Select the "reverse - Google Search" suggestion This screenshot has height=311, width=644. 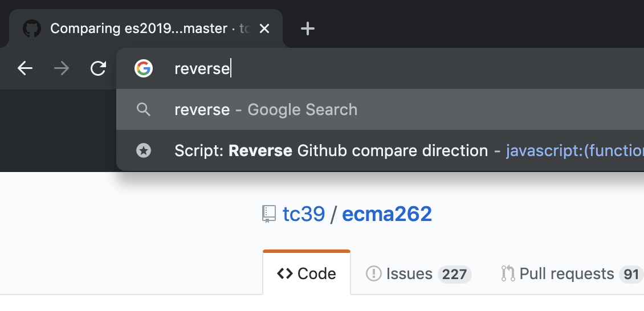coord(266,109)
